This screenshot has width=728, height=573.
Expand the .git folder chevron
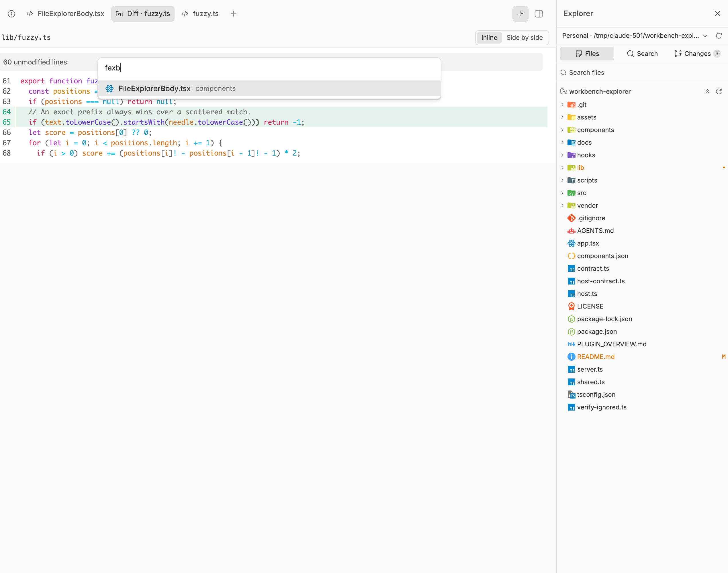562,105
